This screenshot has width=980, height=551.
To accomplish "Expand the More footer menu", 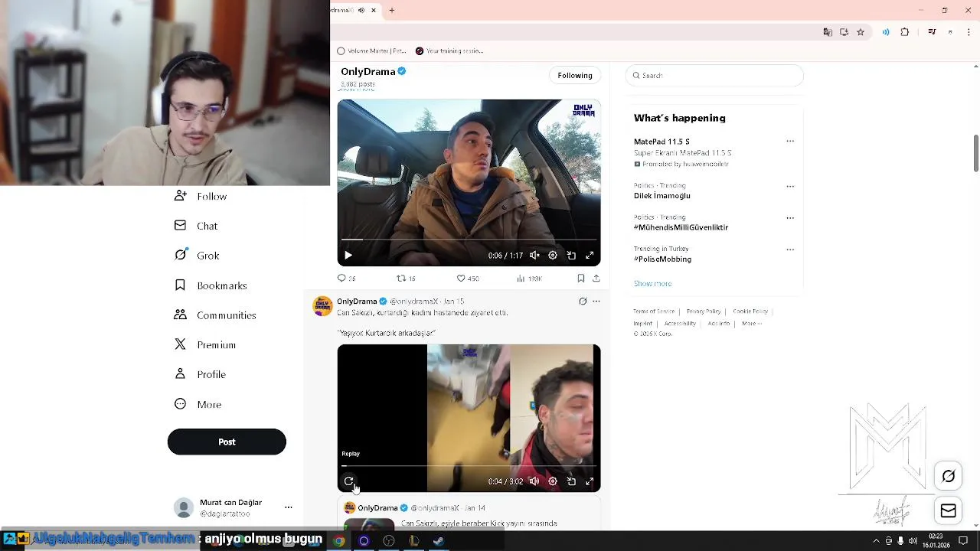I will [x=751, y=324].
